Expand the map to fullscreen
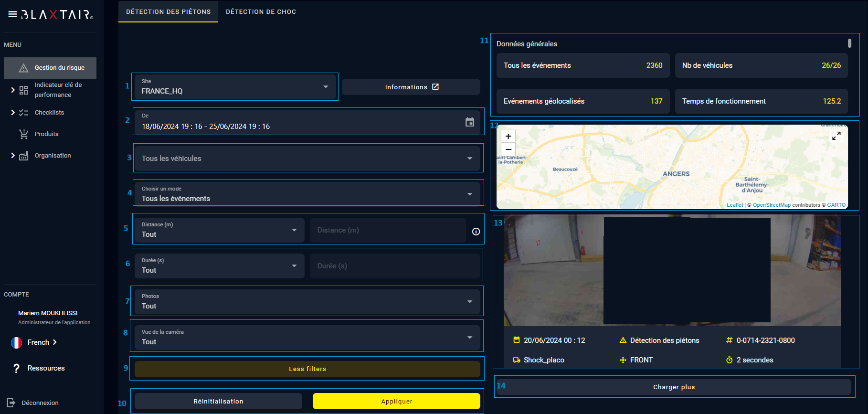The width and height of the screenshot is (868, 414). 836,136
